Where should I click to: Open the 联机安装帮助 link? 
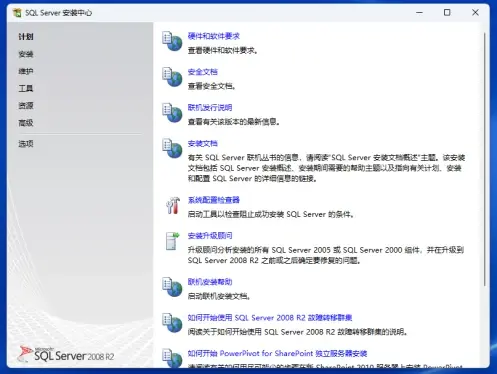(210, 282)
